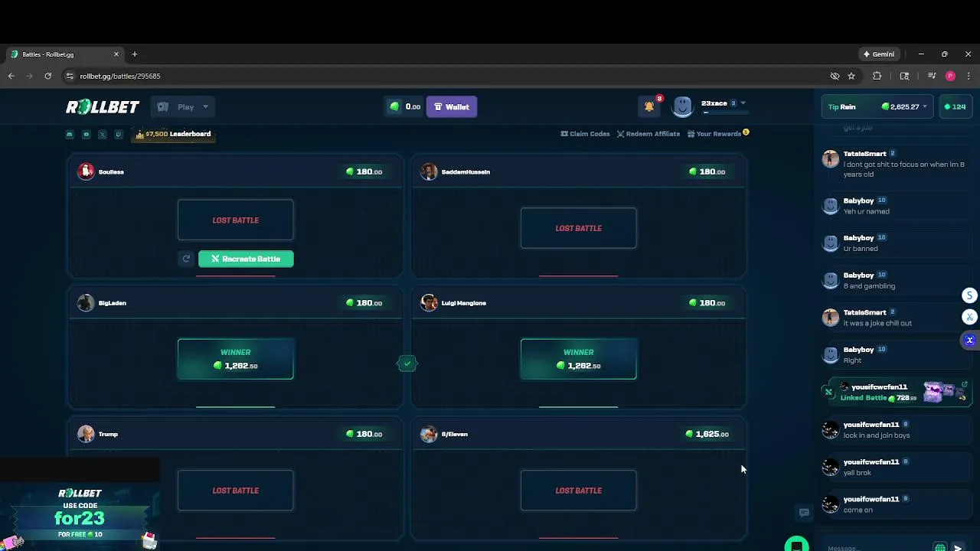Viewport: 980px width, 551px height.
Task: Click the yousifcwcfan11 message "yall brok"
Action: 857,473
